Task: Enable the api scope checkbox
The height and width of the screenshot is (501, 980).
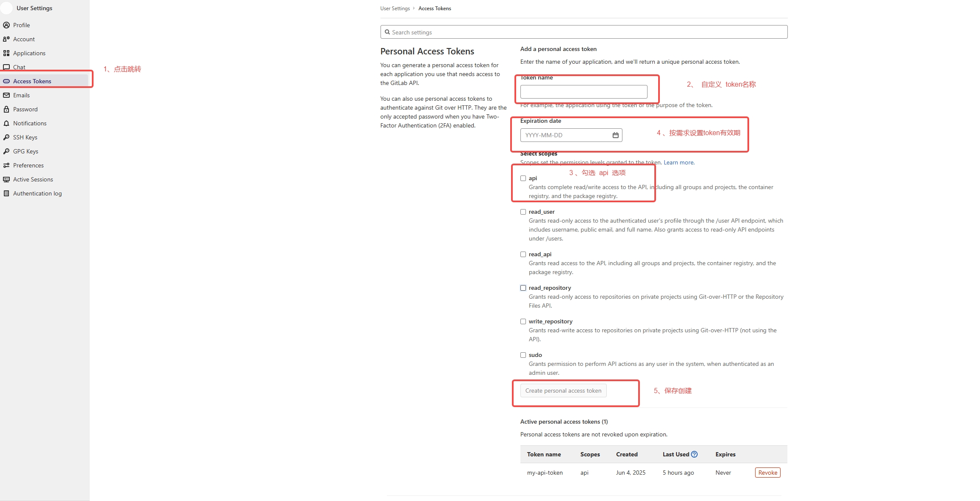Action: point(523,178)
